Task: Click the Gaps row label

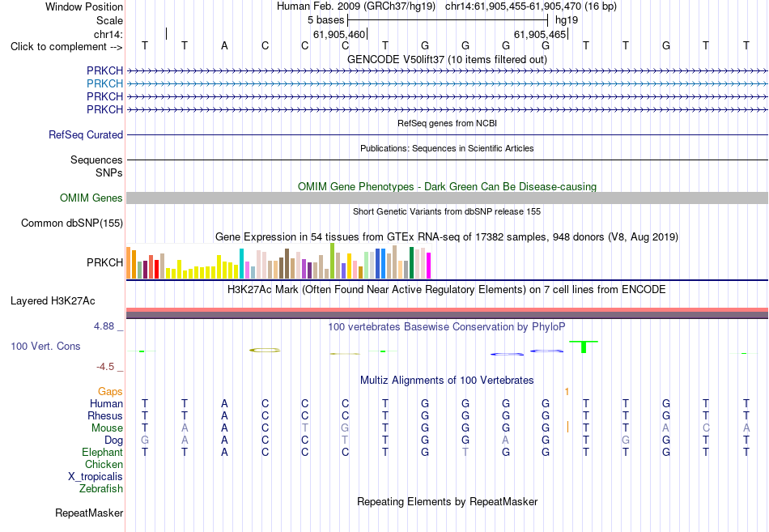Action: (x=110, y=391)
